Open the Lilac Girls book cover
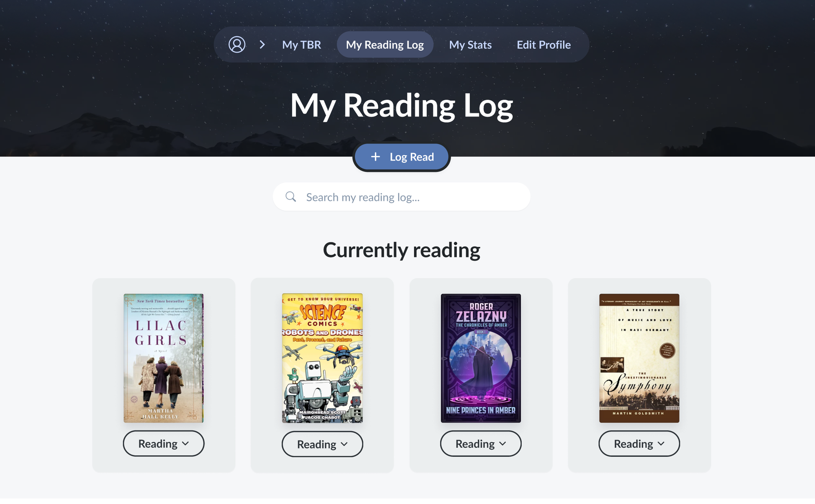This screenshot has width=815, height=504. pos(163,358)
